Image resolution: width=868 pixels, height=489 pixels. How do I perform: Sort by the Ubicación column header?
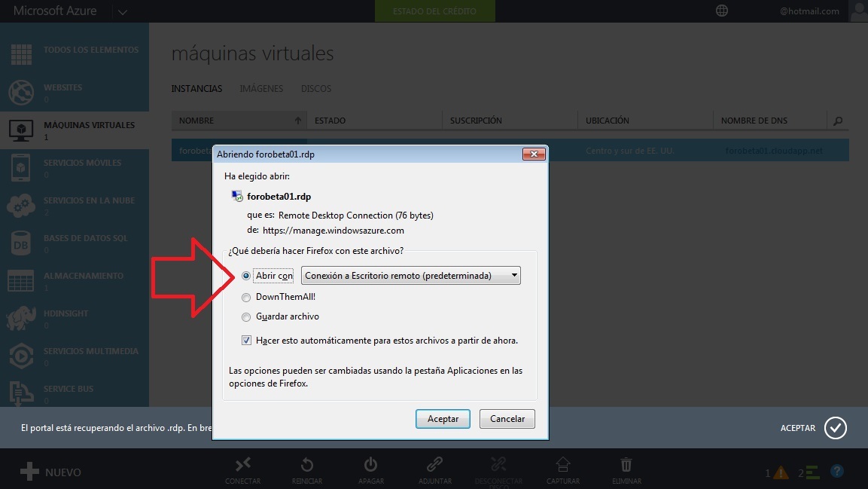click(645, 120)
